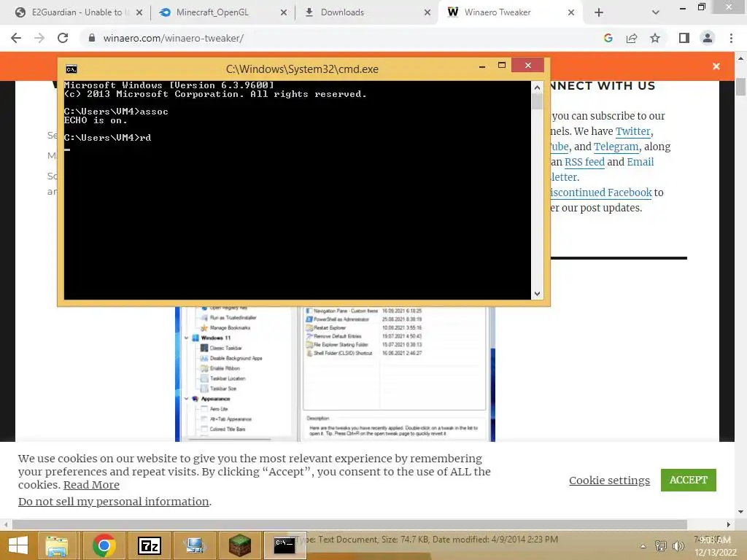This screenshot has width=747, height=560.
Task: Click Chrome's forward navigation arrow
Action: coord(39,38)
